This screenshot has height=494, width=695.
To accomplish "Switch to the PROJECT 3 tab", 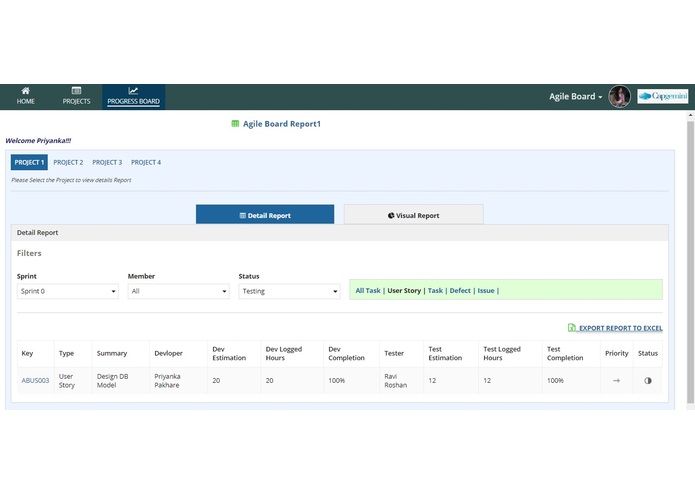I will (107, 163).
